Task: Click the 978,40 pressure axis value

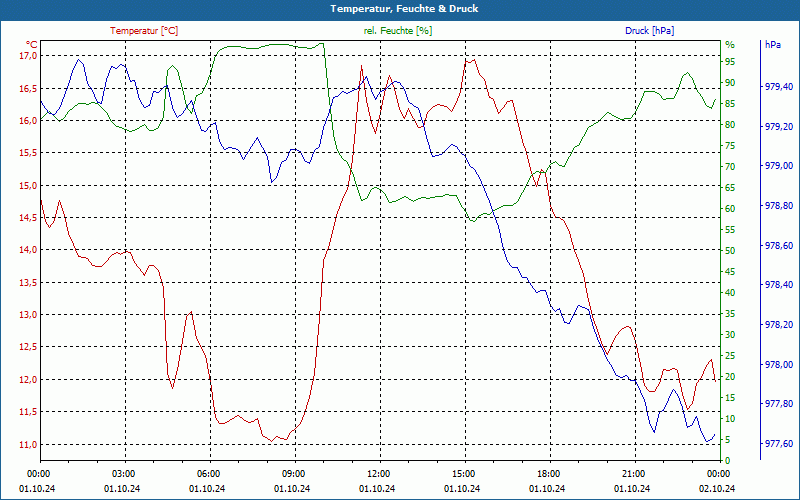Action: pyautogui.click(x=779, y=285)
